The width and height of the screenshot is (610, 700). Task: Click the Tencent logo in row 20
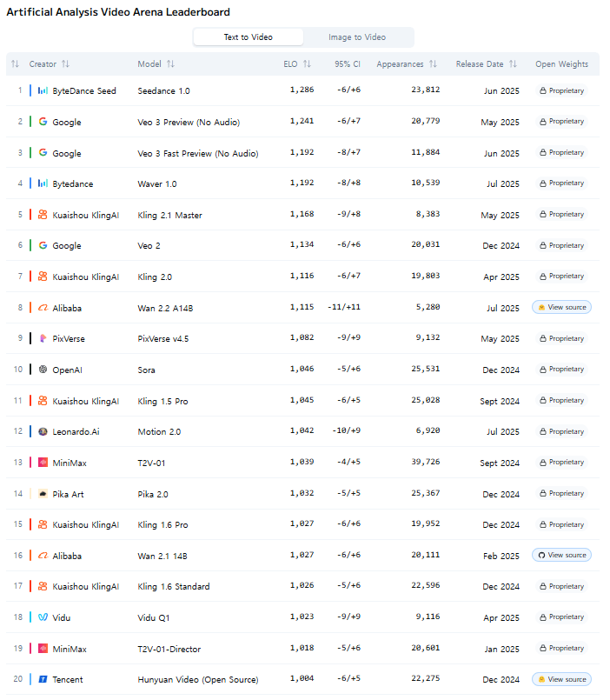click(43, 679)
